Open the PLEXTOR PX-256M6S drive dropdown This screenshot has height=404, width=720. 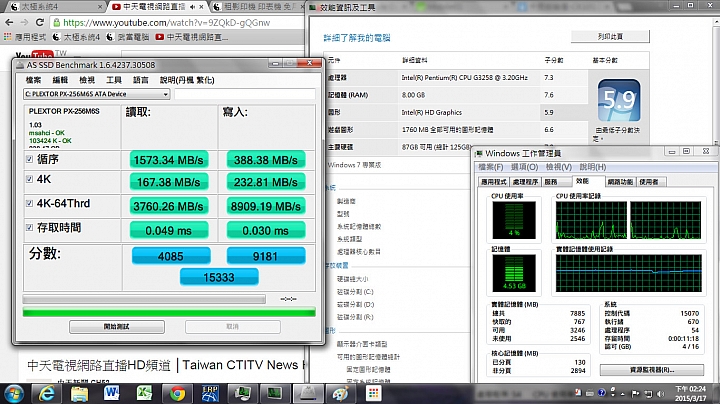(x=96, y=94)
